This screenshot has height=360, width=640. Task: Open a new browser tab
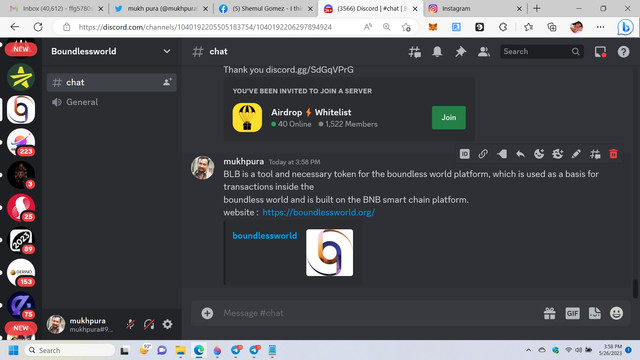click(x=537, y=9)
